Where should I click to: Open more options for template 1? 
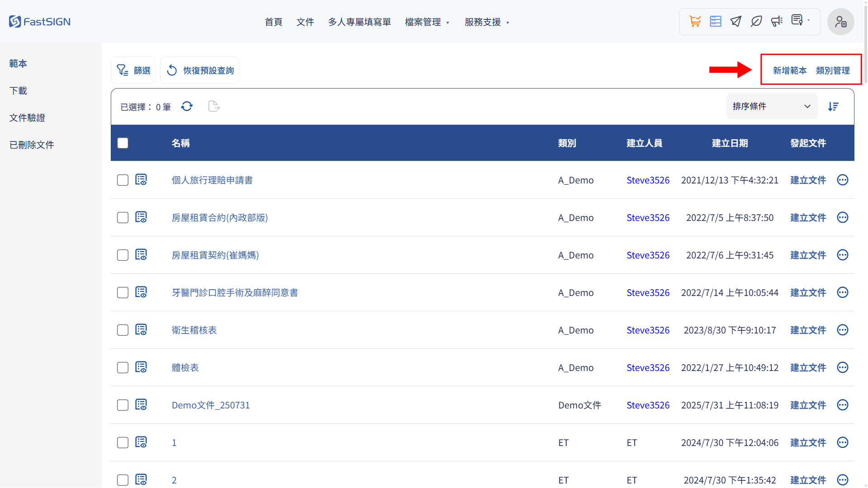842,442
